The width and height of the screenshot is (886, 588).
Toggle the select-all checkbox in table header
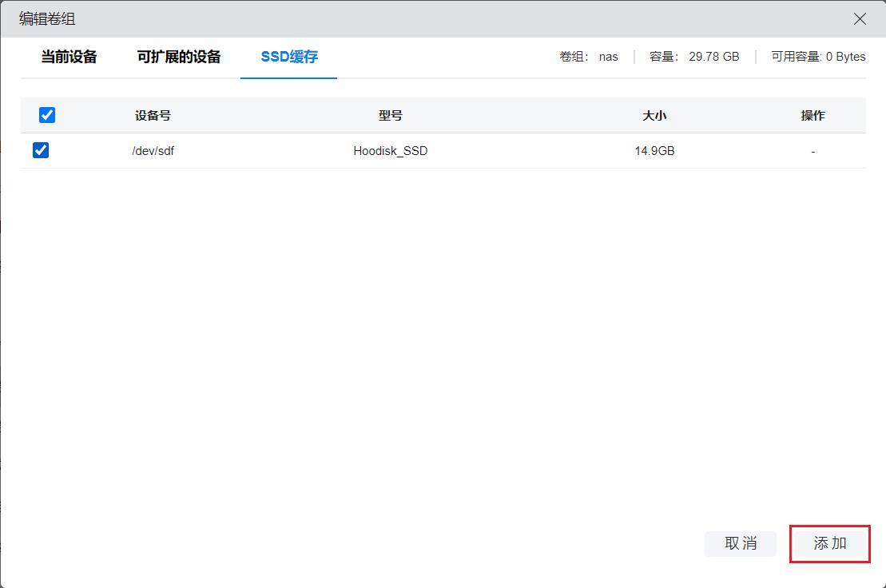point(47,115)
